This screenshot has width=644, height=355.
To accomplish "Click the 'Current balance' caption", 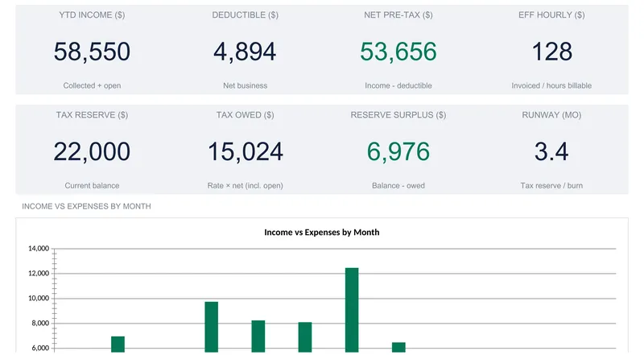I will coord(92,186).
